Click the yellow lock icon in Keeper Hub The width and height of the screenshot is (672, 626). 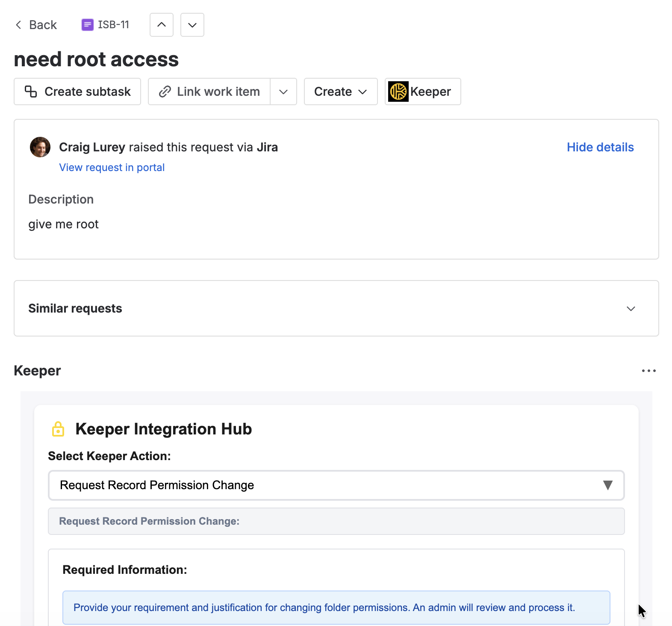point(58,429)
